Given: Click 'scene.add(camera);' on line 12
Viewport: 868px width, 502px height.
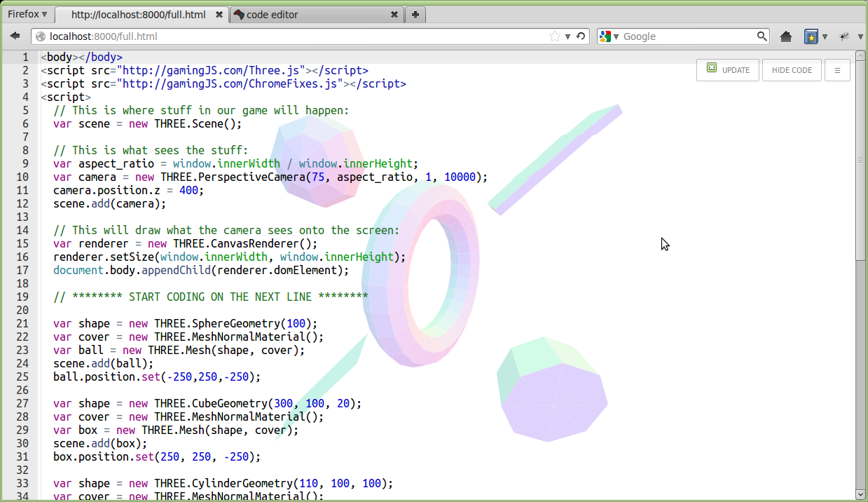Looking at the screenshot, I should 109,203.
